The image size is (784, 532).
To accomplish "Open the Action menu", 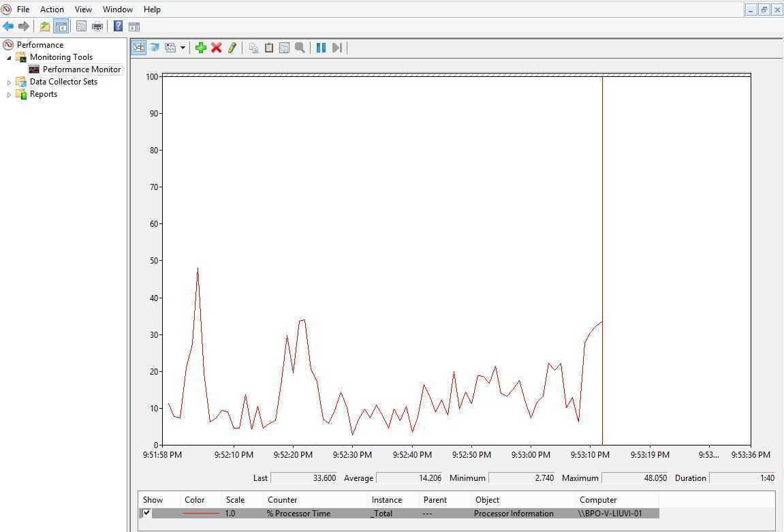I will pos(52,9).
